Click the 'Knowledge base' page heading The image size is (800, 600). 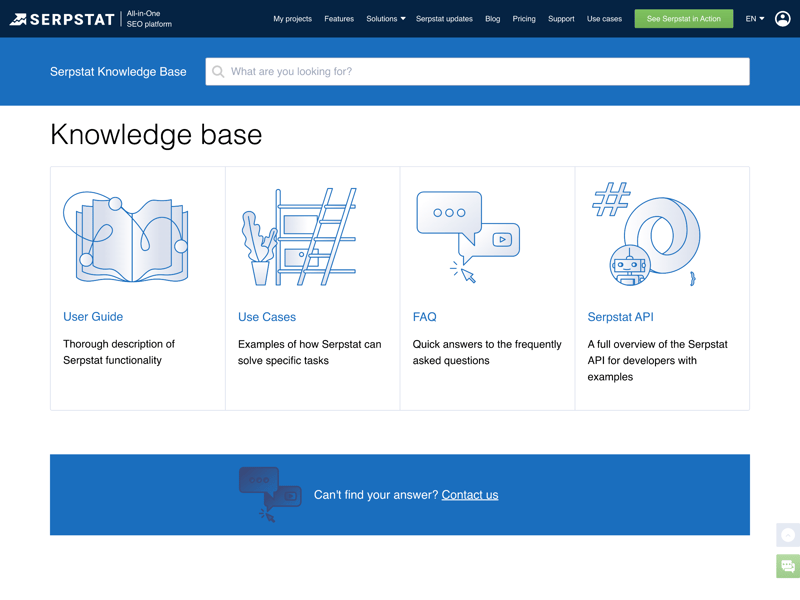tap(156, 135)
